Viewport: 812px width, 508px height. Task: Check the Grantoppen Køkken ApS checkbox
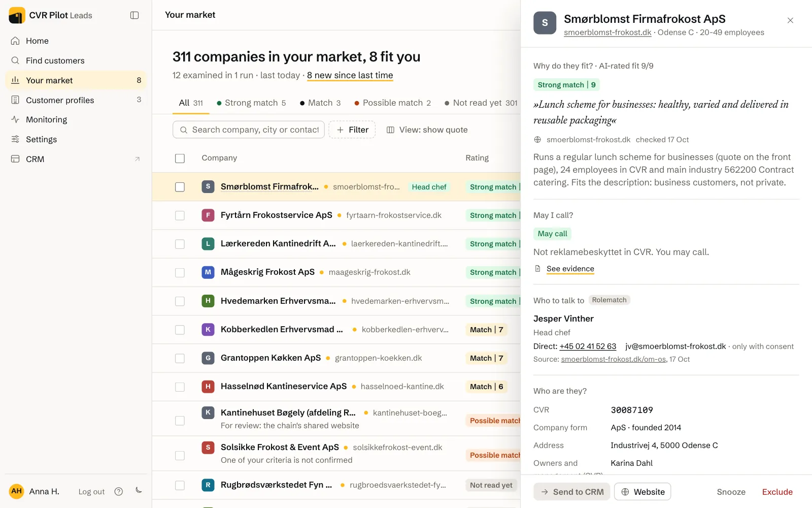pyautogui.click(x=180, y=358)
